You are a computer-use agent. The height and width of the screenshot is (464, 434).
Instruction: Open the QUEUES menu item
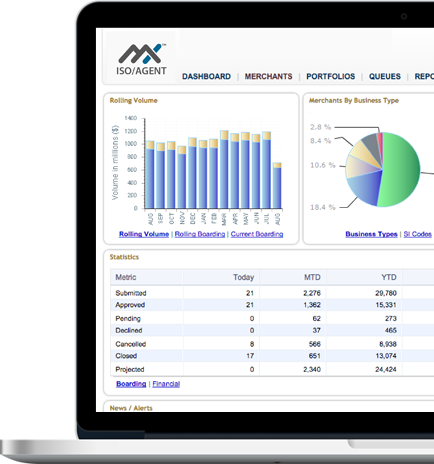pos(385,76)
